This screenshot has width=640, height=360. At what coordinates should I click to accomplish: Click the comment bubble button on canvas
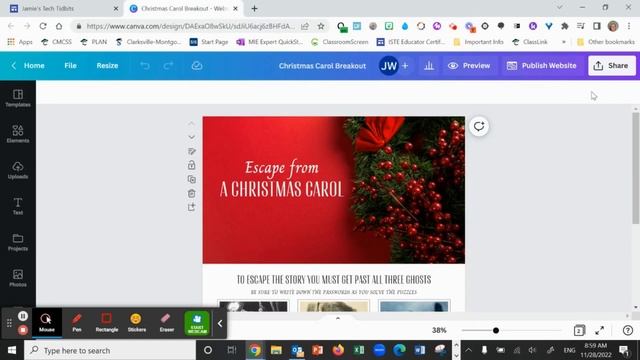click(479, 126)
